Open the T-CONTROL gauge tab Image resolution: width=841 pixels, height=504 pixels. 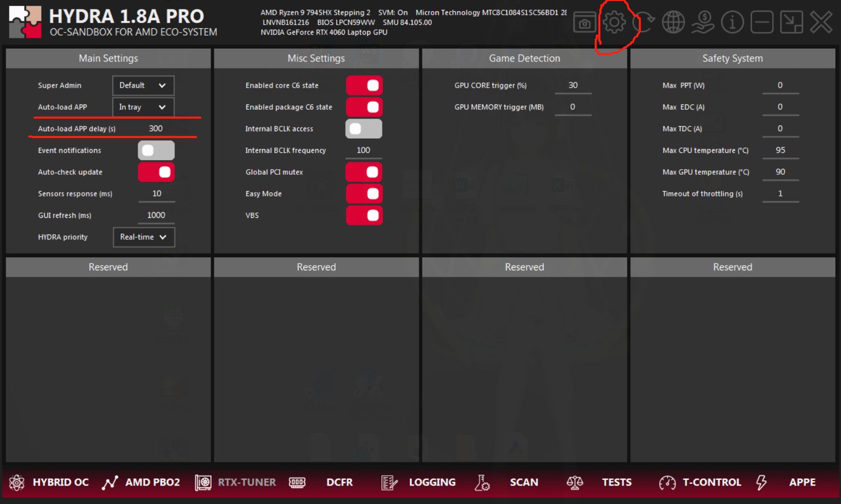pyautogui.click(x=700, y=482)
